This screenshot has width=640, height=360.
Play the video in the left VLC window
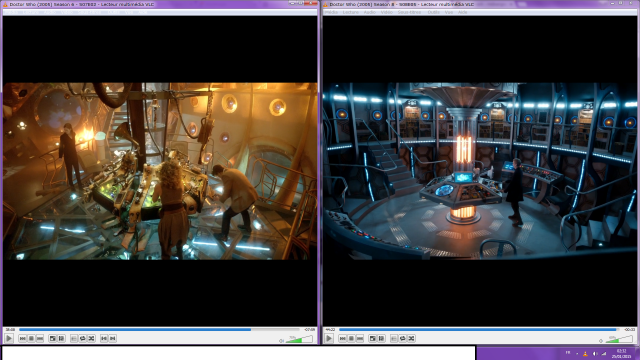[9, 338]
